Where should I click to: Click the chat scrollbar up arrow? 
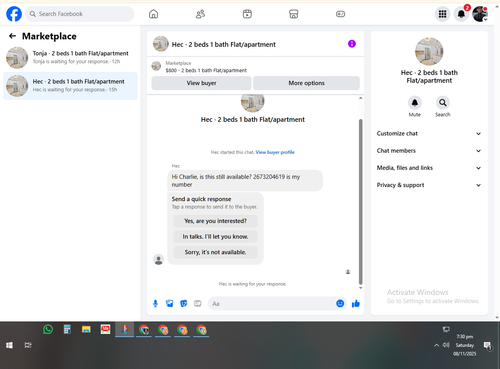click(360, 98)
